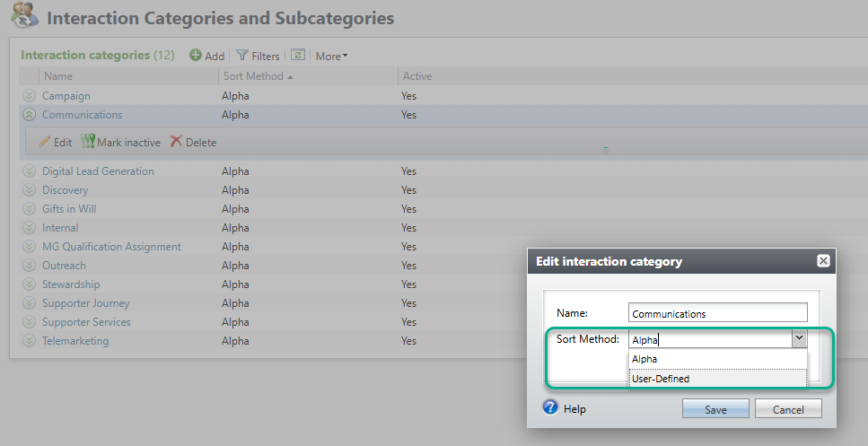Expand the Outreach row chevron

point(29,265)
